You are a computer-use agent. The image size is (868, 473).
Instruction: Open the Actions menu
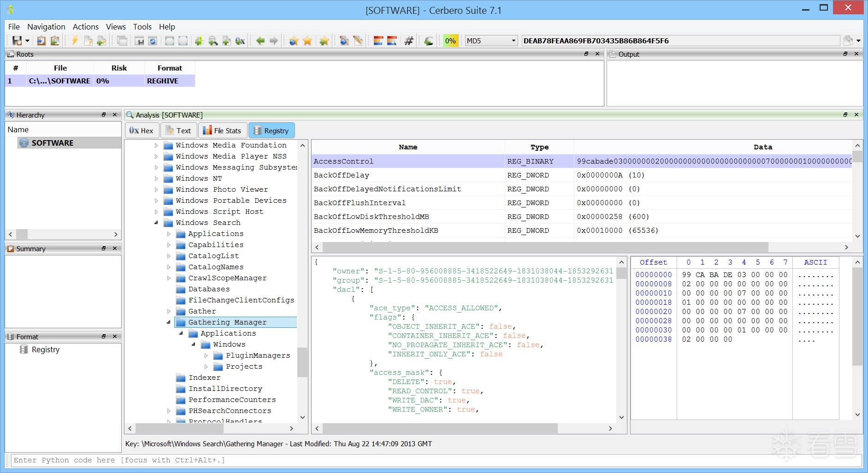click(x=85, y=27)
